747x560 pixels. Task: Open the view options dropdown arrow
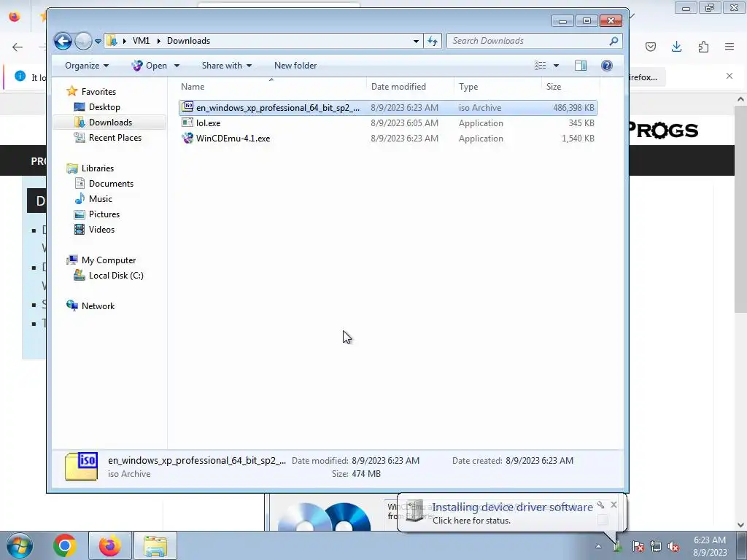click(556, 66)
